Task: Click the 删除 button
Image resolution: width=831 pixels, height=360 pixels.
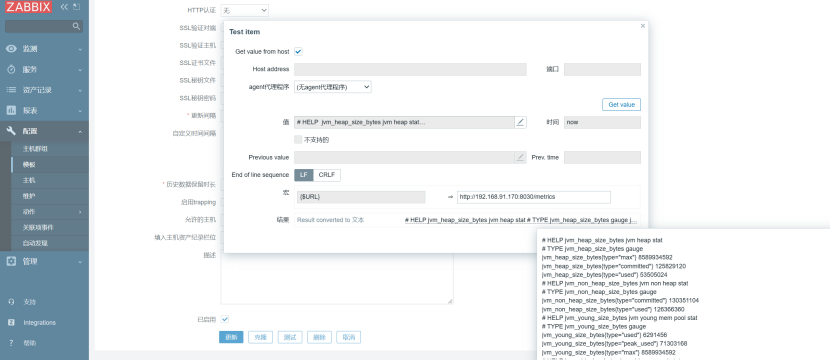Action: pyautogui.click(x=319, y=337)
